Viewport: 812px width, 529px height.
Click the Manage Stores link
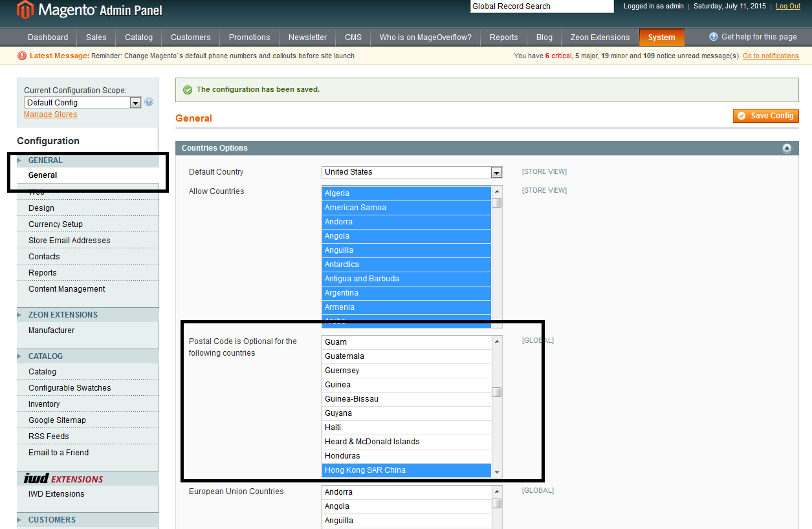tap(50, 114)
